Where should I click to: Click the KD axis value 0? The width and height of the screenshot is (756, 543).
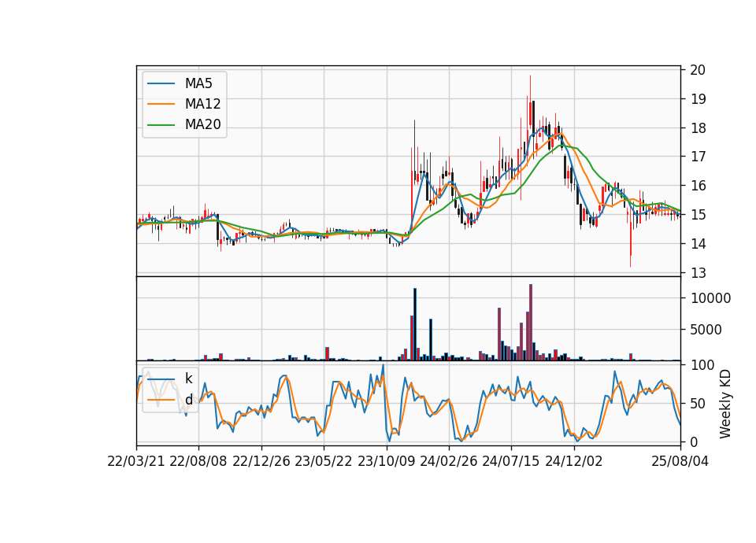[x=694, y=441]
